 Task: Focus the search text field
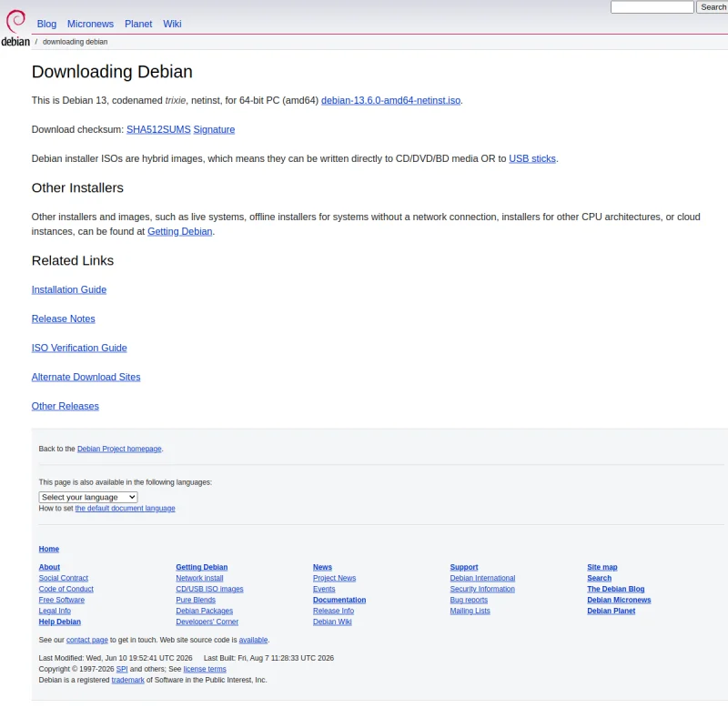tap(652, 7)
